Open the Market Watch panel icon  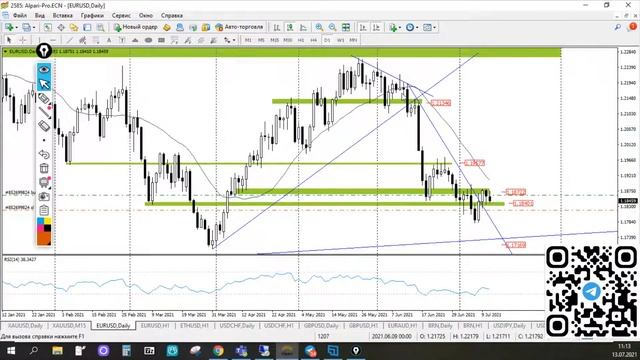(48, 27)
